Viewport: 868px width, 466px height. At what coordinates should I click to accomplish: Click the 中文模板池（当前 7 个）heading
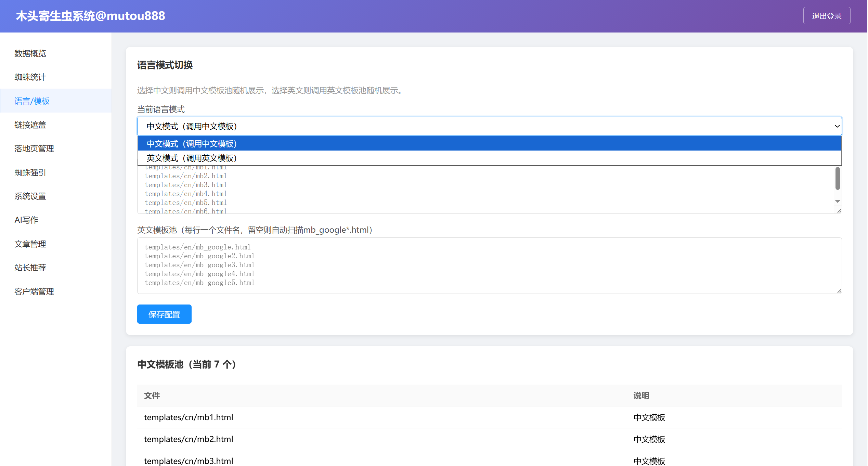point(186,364)
